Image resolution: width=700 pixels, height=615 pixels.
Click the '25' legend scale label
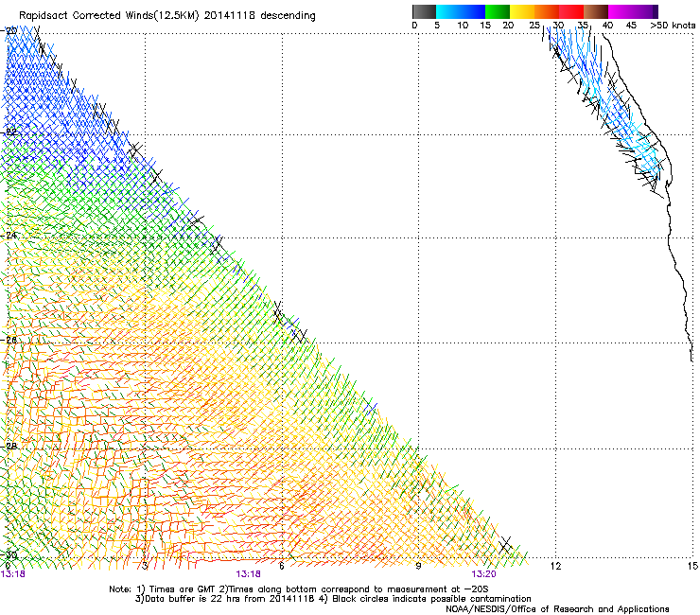(534, 26)
